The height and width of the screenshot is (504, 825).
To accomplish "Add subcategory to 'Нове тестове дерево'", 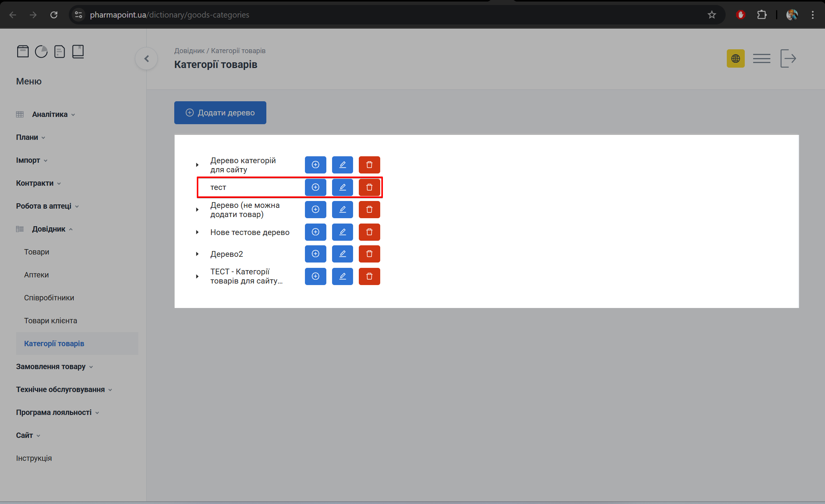I will (315, 232).
